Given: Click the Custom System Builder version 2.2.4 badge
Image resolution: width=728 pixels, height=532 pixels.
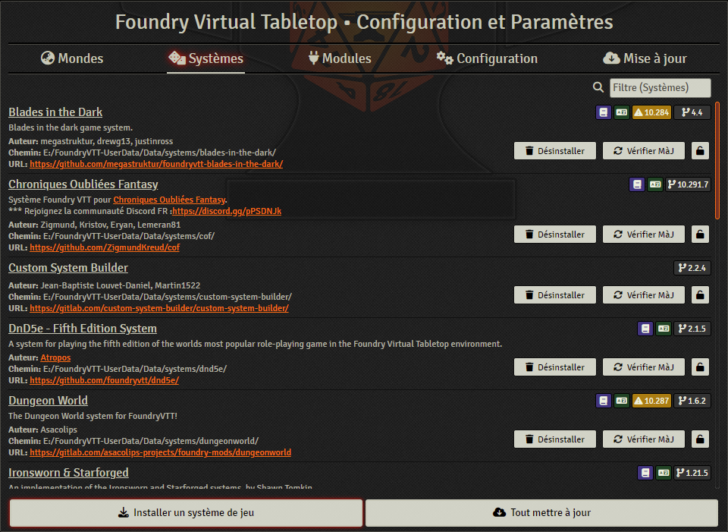Looking at the screenshot, I should pyautogui.click(x=692, y=268).
